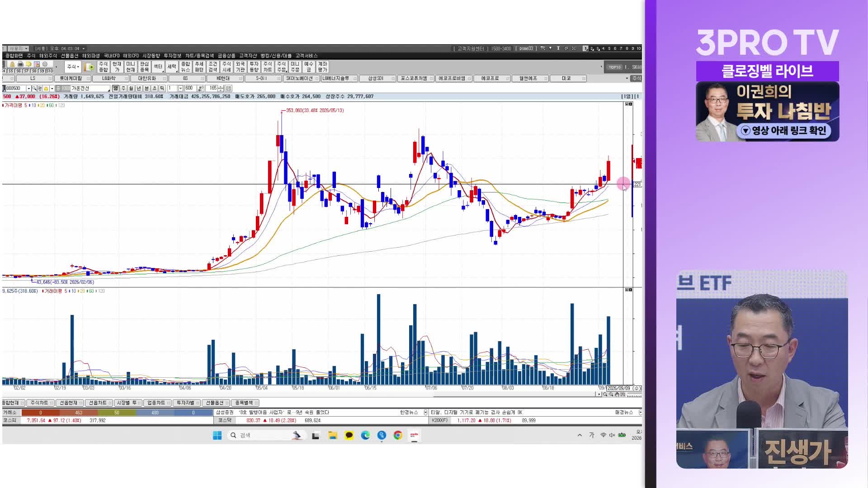Click the magnifier search icon beside stock code
This screenshot has height=488, width=868.
coord(34,88)
